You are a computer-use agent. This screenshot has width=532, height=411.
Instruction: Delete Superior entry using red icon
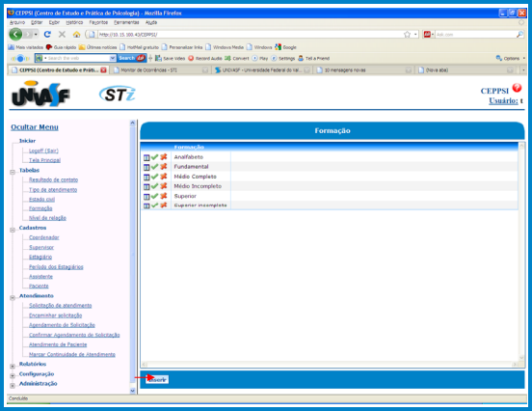pyautogui.click(x=164, y=196)
